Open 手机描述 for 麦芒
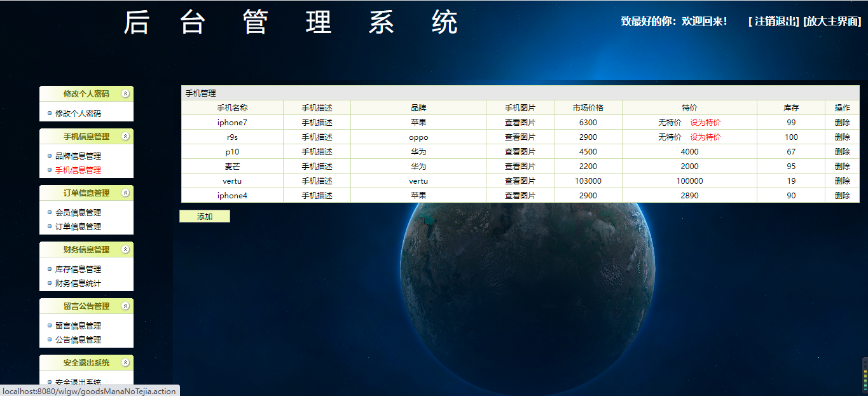The width and height of the screenshot is (868, 396). click(x=317, y=166)
